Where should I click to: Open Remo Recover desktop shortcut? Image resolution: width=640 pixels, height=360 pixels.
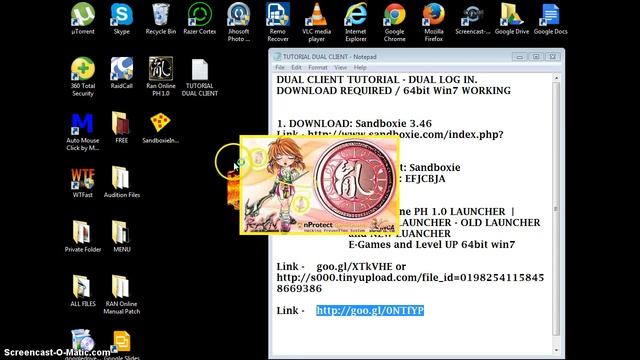tap(278, 22)
